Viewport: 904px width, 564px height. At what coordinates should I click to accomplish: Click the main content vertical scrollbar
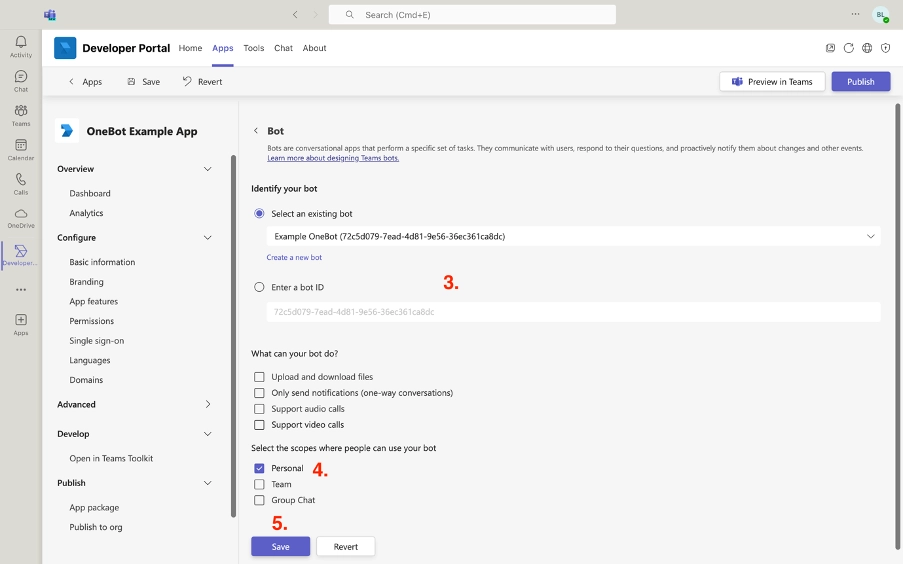[898, 326]
